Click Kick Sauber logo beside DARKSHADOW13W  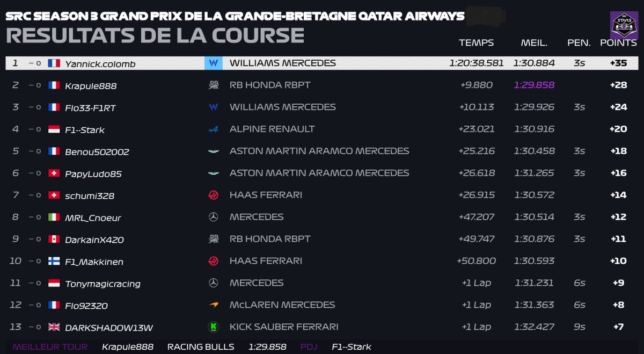(x=213, y=327)
